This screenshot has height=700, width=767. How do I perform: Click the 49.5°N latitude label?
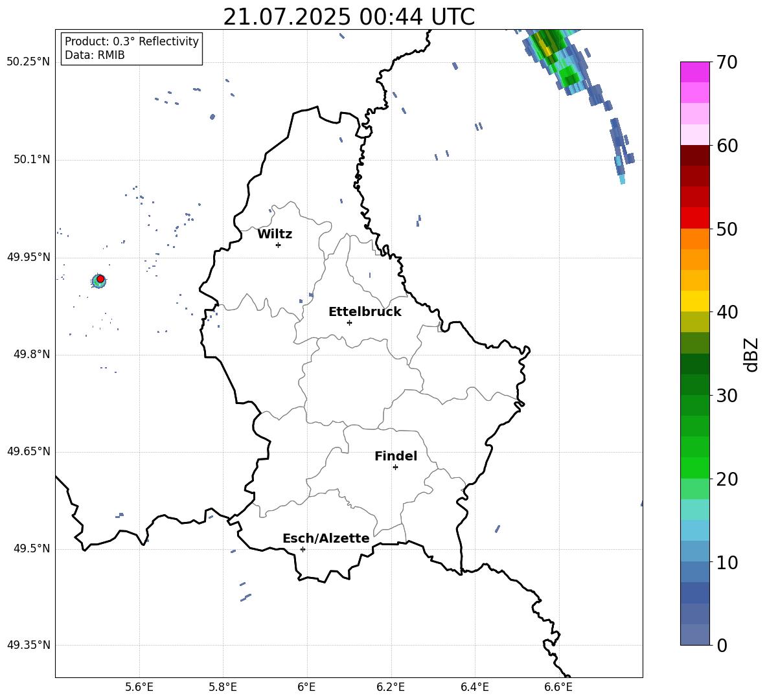tap(31, 548)
